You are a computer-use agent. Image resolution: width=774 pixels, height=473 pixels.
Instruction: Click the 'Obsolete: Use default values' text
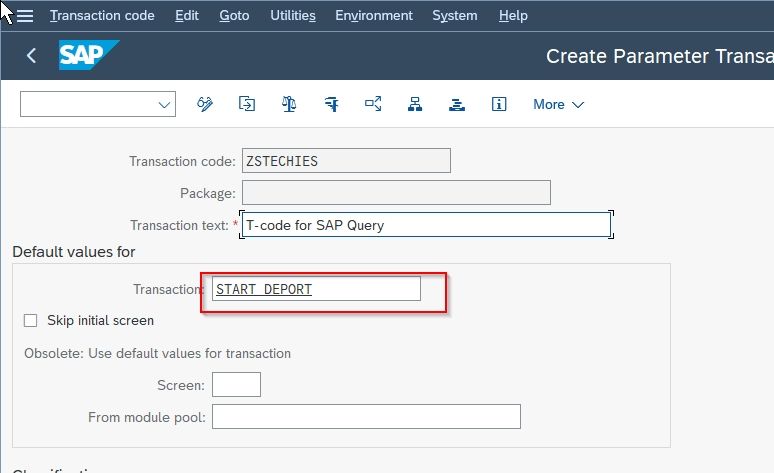157,354
